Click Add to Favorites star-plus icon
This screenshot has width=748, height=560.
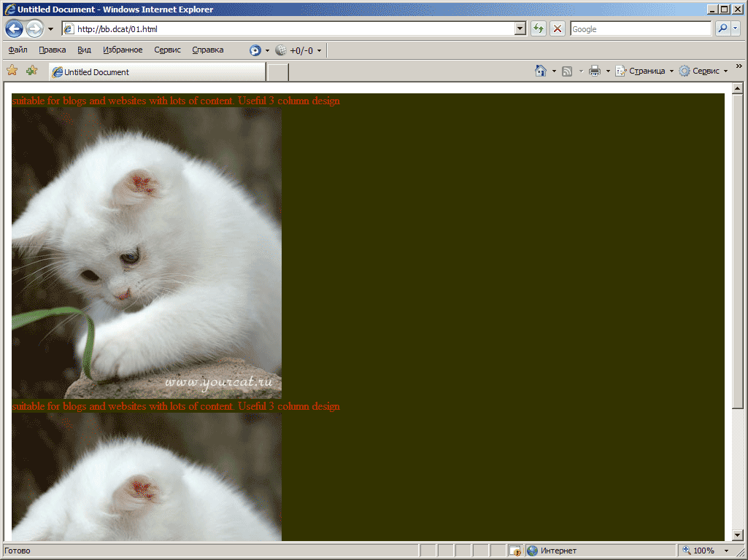tap(32, 71)
